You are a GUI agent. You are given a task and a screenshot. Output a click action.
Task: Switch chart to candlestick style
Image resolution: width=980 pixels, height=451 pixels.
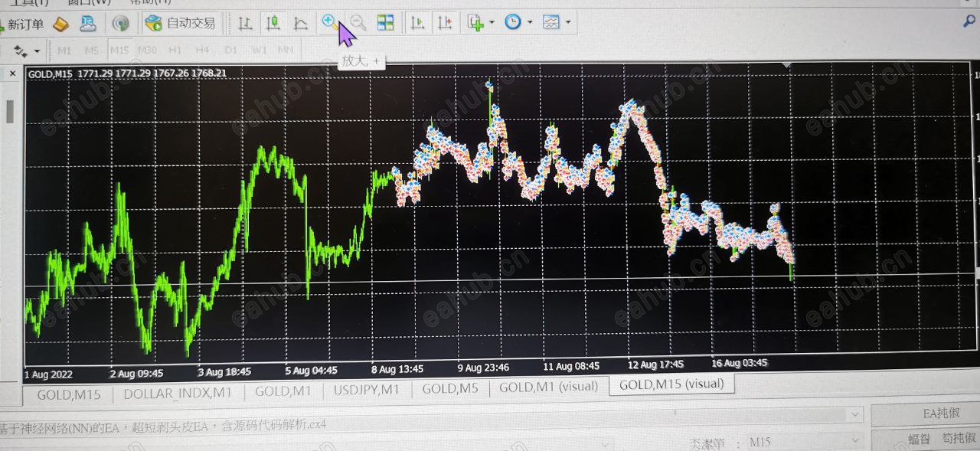(273, 23)
